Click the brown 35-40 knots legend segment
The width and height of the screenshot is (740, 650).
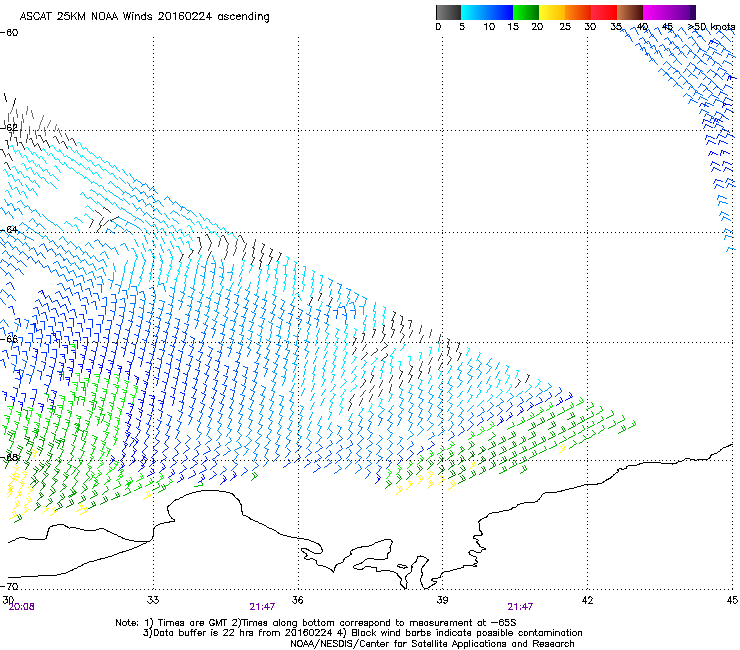(630, 12)
